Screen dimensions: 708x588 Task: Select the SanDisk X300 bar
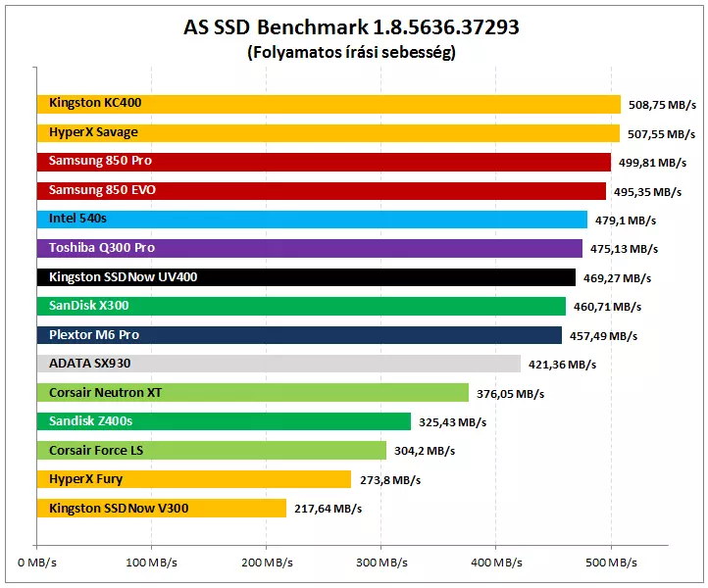coord(301,306)
